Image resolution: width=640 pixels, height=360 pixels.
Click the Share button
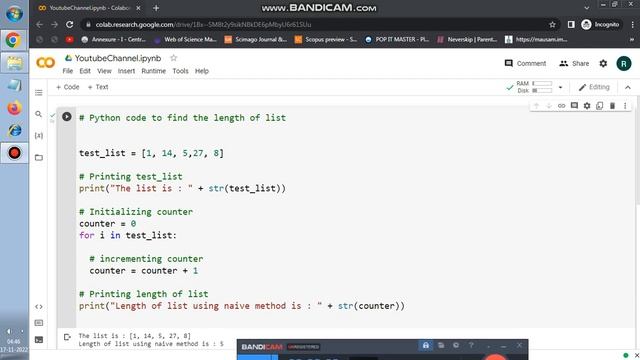click(574, 63)
